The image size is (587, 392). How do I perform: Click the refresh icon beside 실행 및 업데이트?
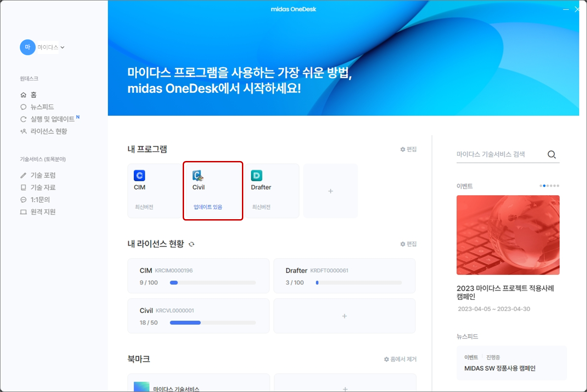click(23, 119)
